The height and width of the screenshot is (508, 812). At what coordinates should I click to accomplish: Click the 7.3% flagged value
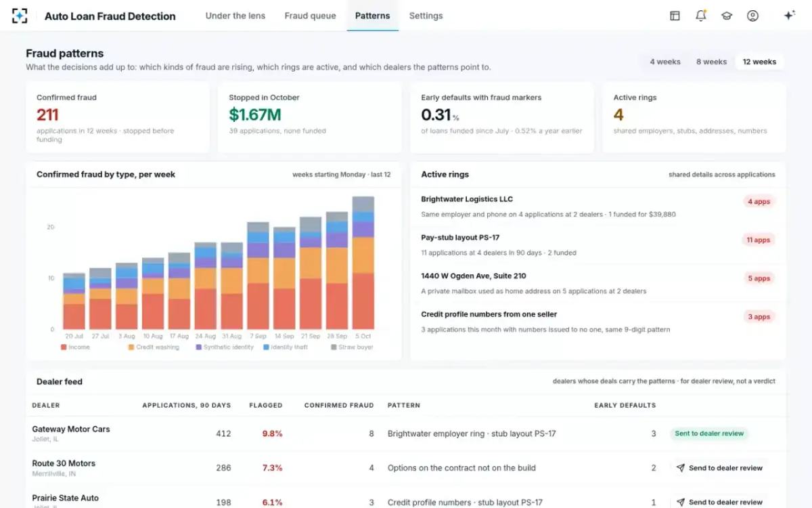pyautogui.click(x=272, y=468)
